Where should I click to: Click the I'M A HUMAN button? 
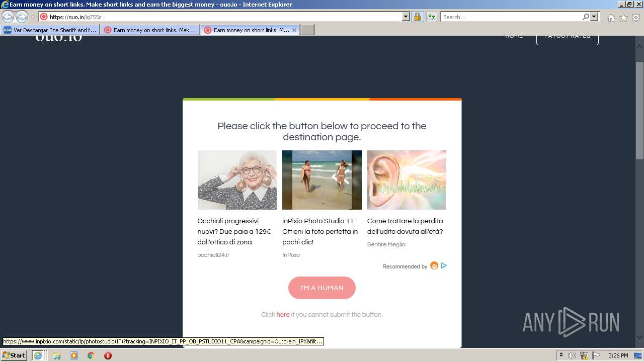tap(322, 288)
